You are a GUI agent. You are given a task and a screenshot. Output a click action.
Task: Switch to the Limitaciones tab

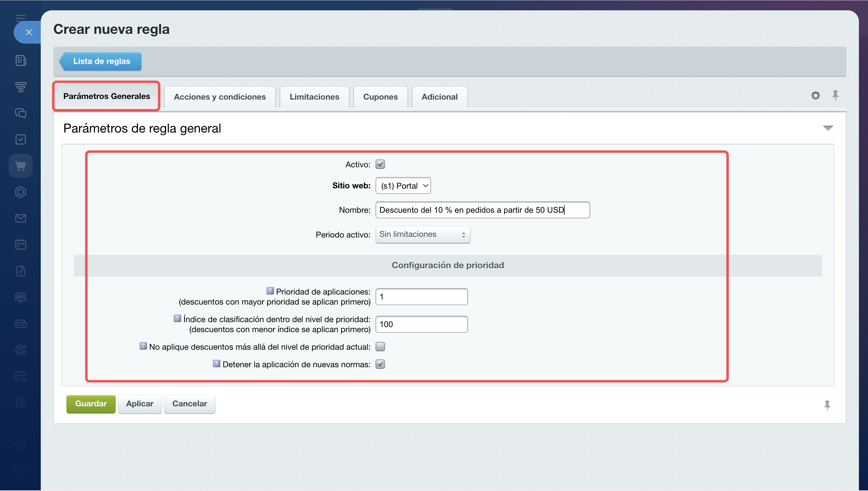pos(314,97)
